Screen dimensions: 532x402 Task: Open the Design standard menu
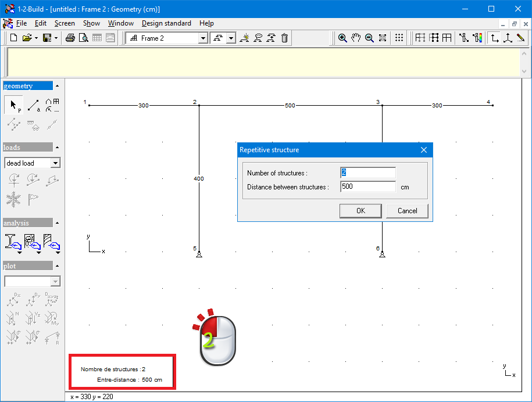[166, 23]
